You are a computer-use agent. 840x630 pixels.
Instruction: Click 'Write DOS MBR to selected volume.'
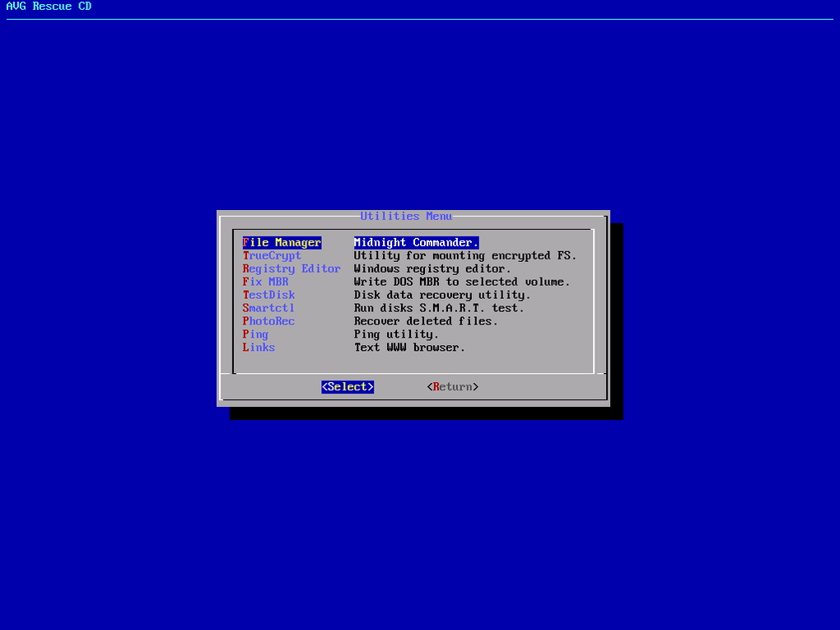(462, 282)
